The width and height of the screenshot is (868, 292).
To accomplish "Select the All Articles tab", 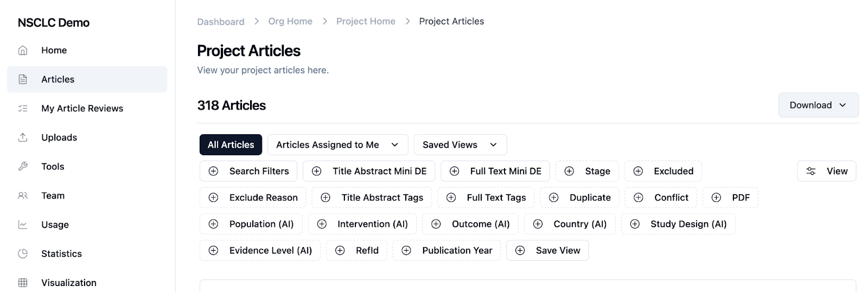I will tap(231, 145).
